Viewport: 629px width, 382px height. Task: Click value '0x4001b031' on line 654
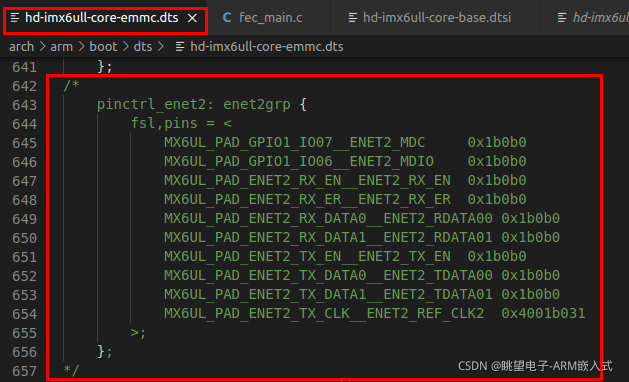(x=543, y=313)
